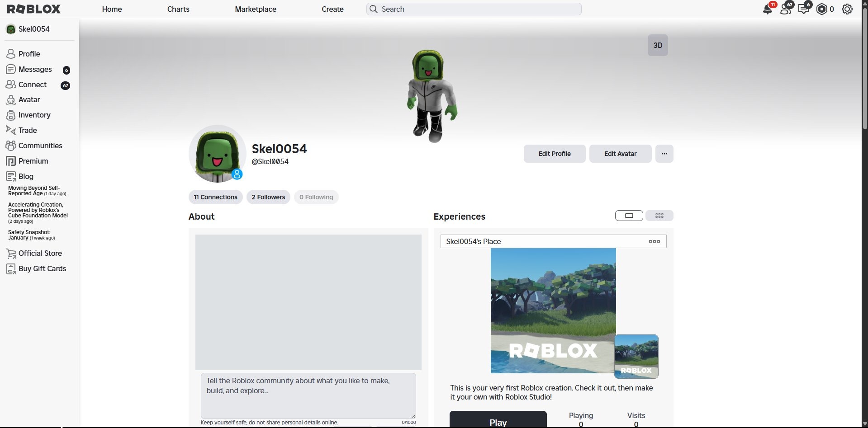868x428 pixels.
Task: Click the Communities icon in sidebar
Action: coord(11,146)
